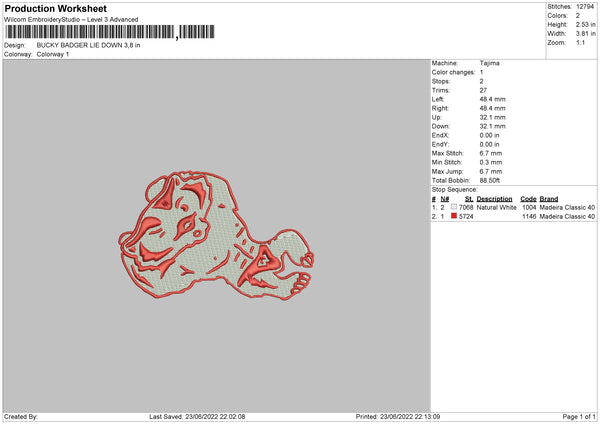Click the Down value 32.1 mm
Viewport: 600px width, 424px height.
coord(492,126)
